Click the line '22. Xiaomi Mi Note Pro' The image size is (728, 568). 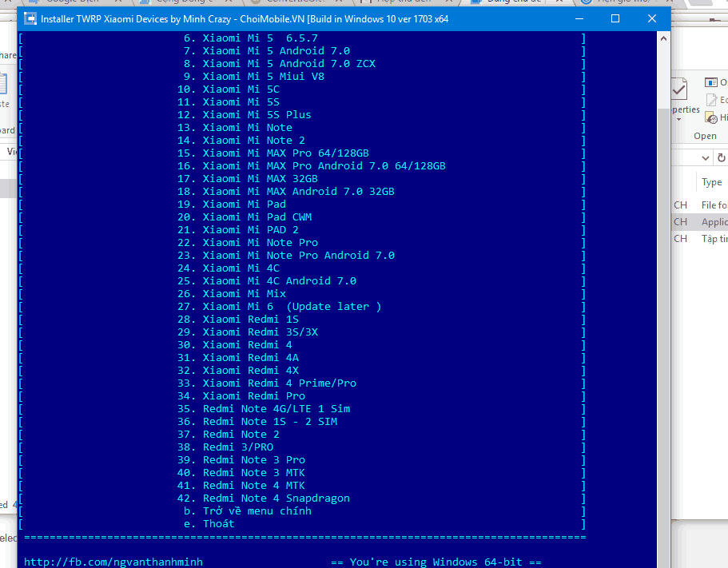pos(248,243)
